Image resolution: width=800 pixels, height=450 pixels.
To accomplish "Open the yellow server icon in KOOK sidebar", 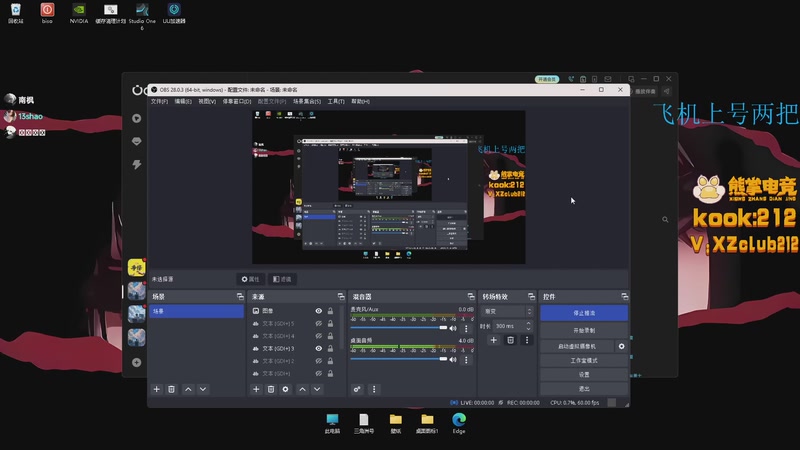I will [136, 267].
